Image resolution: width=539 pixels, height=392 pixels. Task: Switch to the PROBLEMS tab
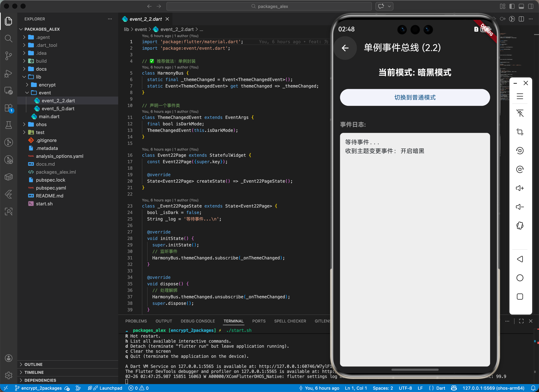[x=136, y=321]
